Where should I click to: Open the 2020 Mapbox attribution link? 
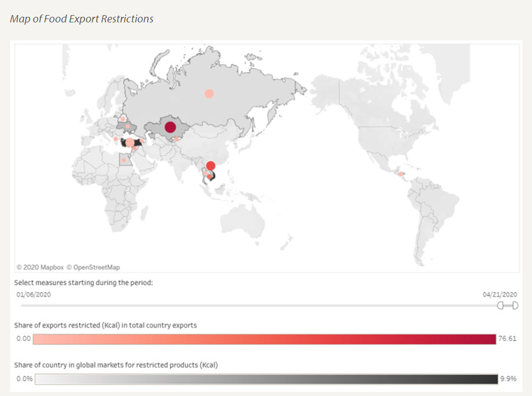40,267
